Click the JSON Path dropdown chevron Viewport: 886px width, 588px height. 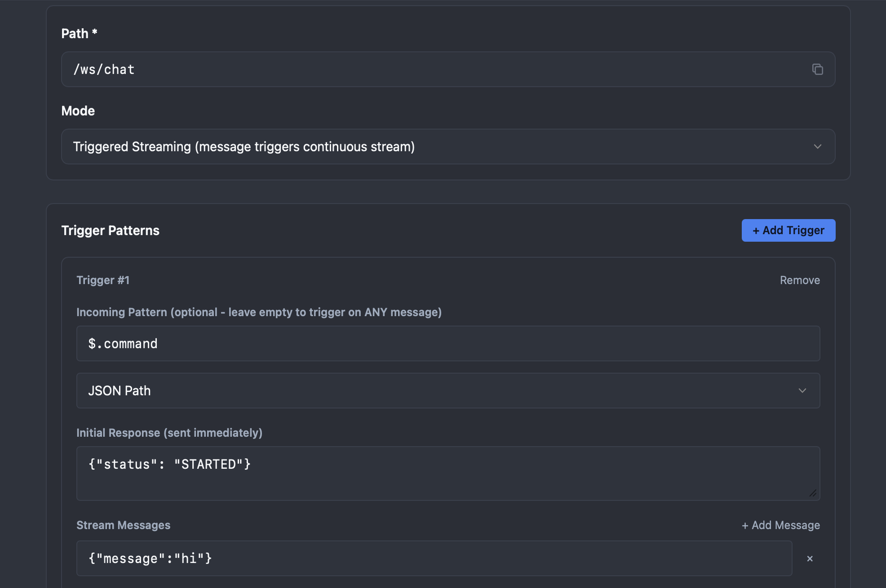[803, 390]
